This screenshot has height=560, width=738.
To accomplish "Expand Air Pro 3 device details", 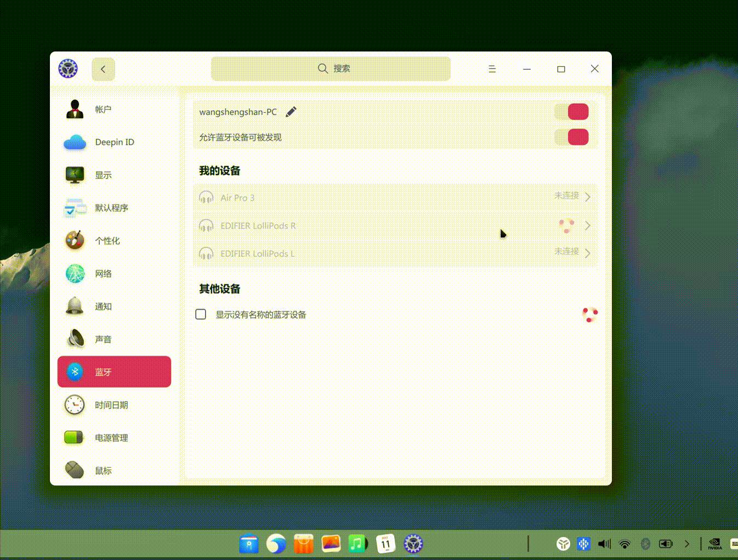I will 587,196.
